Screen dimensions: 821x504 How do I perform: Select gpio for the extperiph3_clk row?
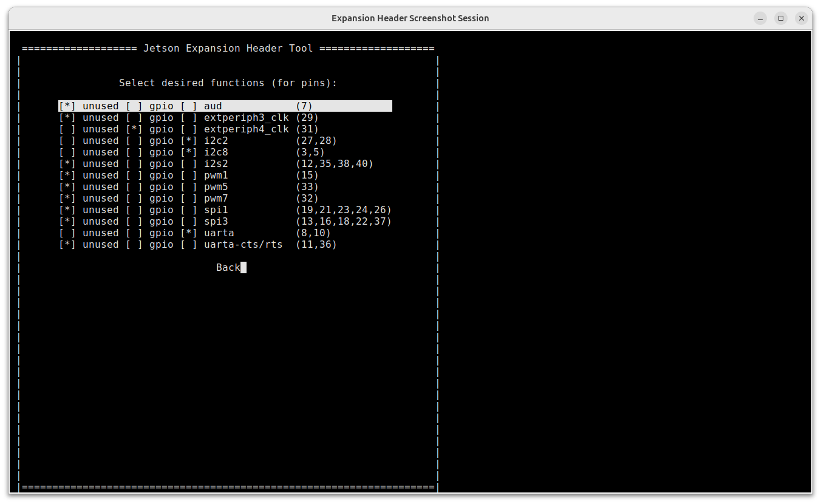coord(134,118)
